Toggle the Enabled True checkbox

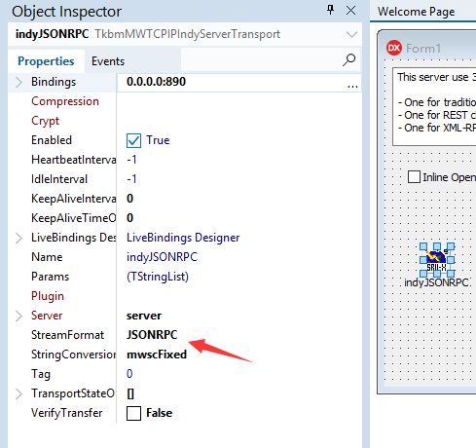[x=133, y=140]
